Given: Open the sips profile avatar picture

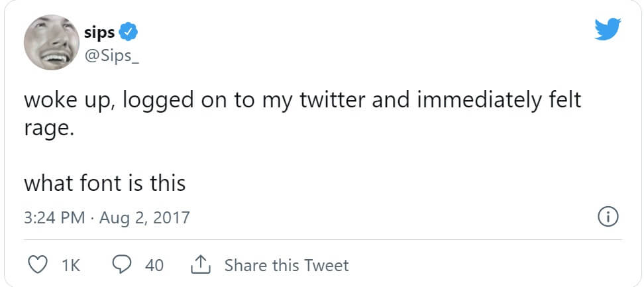Looking at the screenshot, I should pos(51,42).
